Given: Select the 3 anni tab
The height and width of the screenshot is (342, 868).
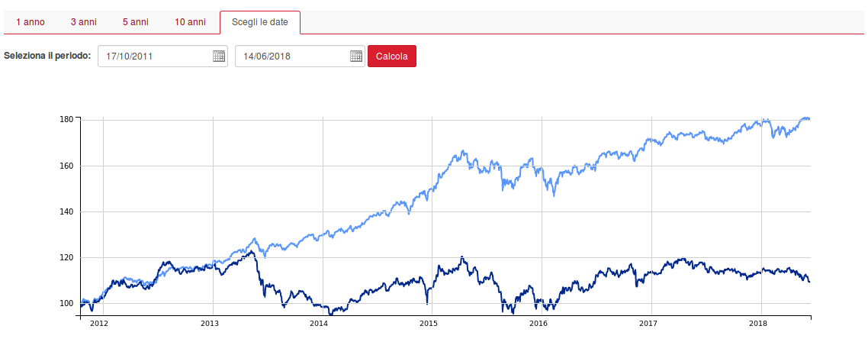Looking at the screenshot, I should pos(83,22).
